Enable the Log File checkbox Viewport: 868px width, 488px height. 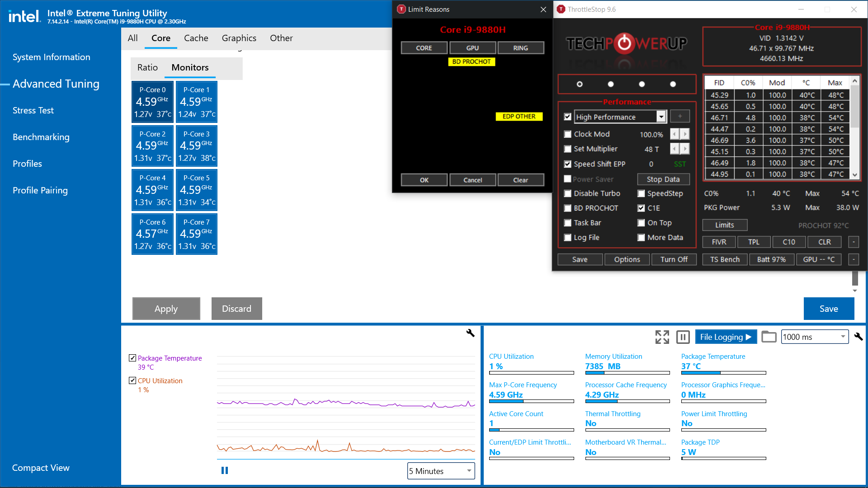[568, 238]
